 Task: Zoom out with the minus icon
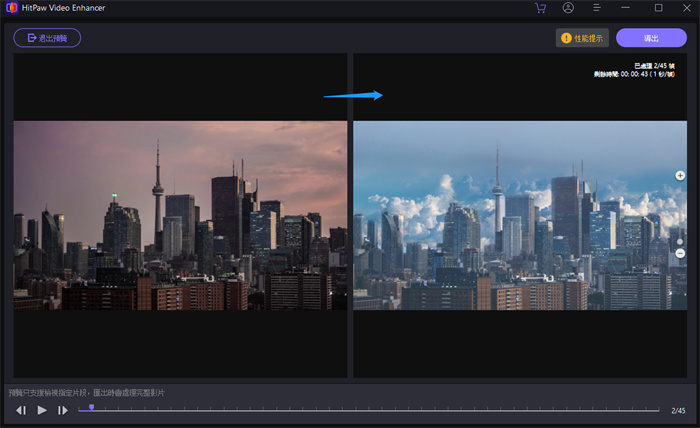click(680, 254)
